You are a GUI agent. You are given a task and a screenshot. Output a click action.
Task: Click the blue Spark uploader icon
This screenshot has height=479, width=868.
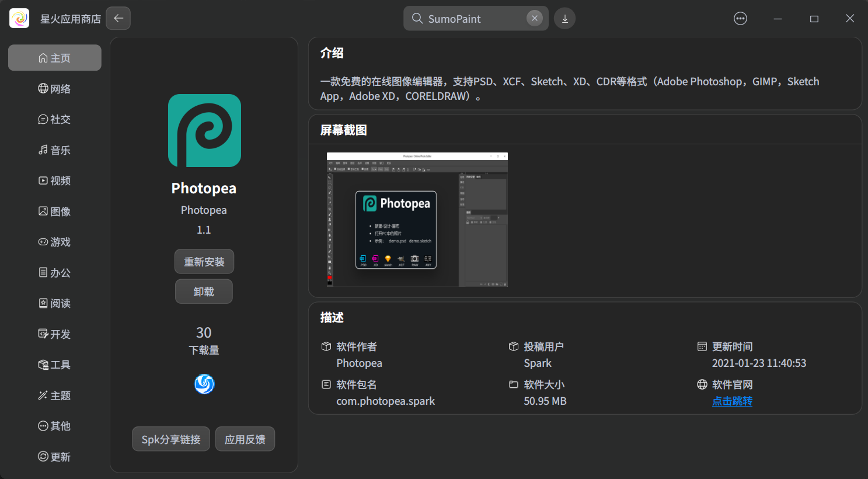click(x=204, y=384)
